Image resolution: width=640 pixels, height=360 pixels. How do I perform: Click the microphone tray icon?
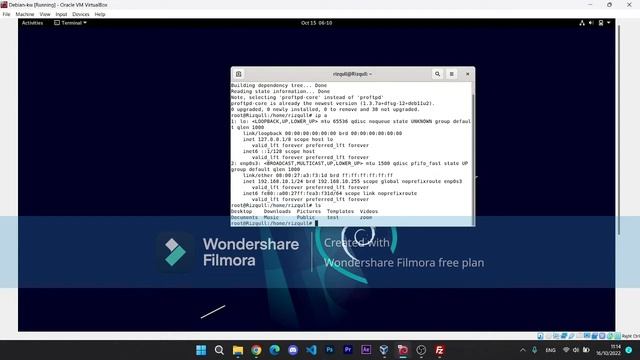[x=534, y=350]
